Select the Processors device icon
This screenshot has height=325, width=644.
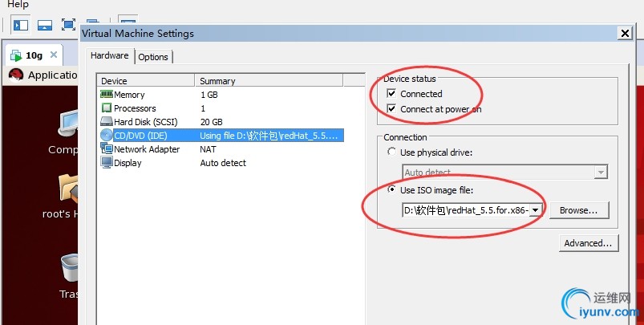pos(107,108)
